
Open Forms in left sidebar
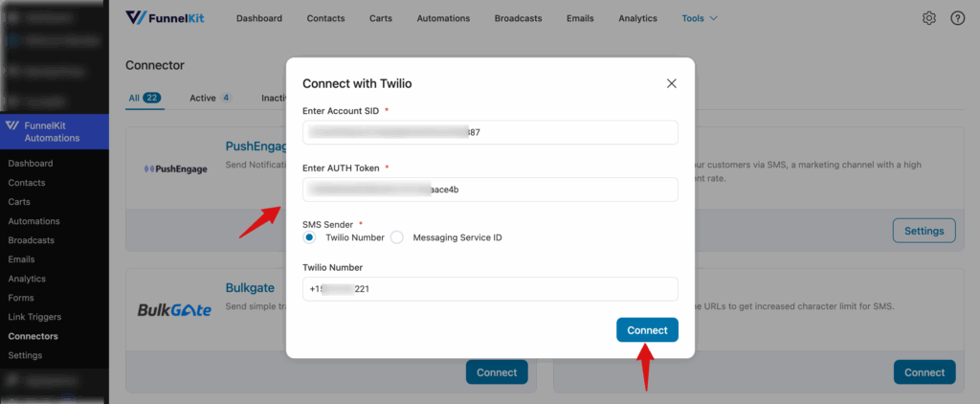[21, 298]
